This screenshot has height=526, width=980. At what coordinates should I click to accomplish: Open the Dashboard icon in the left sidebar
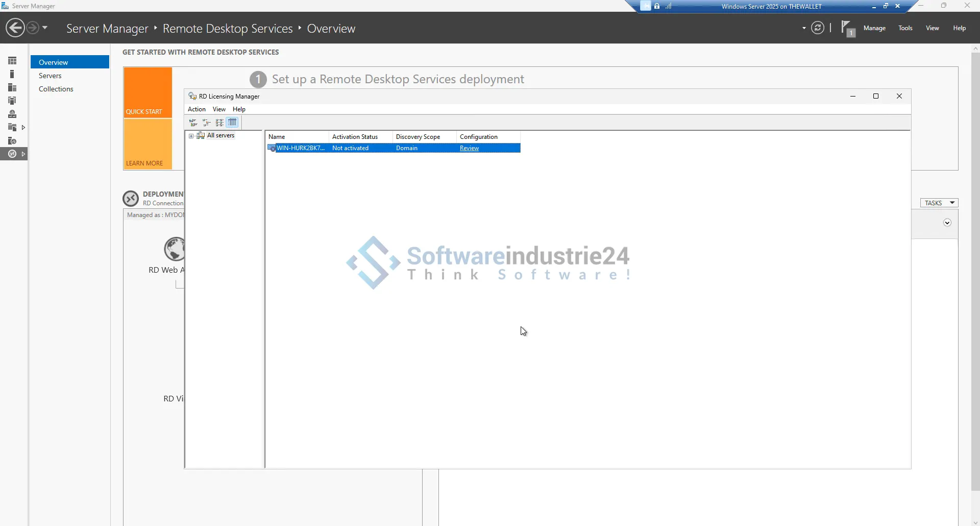coord(12,61)
